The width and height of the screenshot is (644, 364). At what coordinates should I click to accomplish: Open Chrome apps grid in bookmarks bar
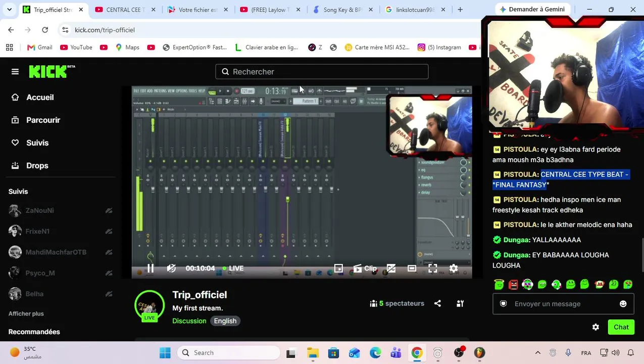tap(9, 48)
